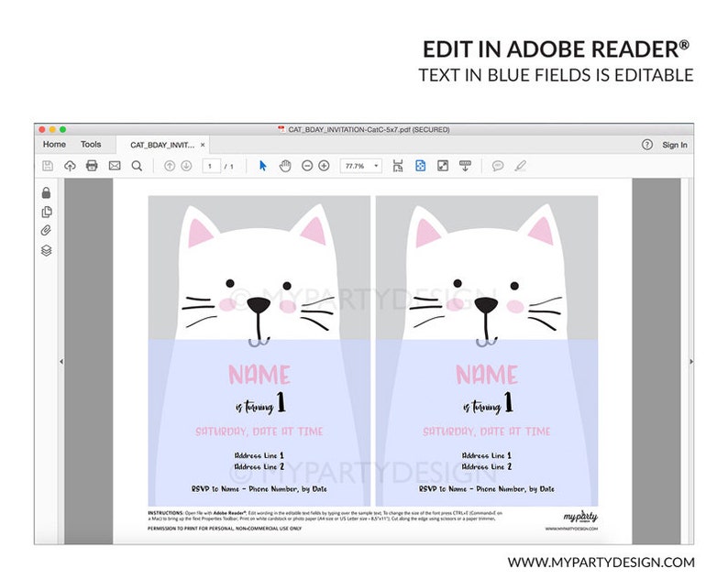Show page thumbnails panel
The height and width of the screenshot is (579, 728).
coord(47,212)
